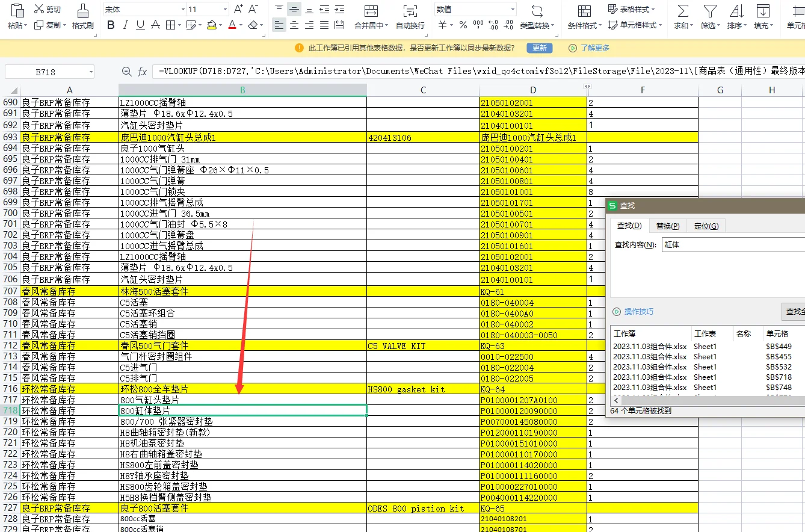Click into the VLOOKUP formula bar

(479, 71)
